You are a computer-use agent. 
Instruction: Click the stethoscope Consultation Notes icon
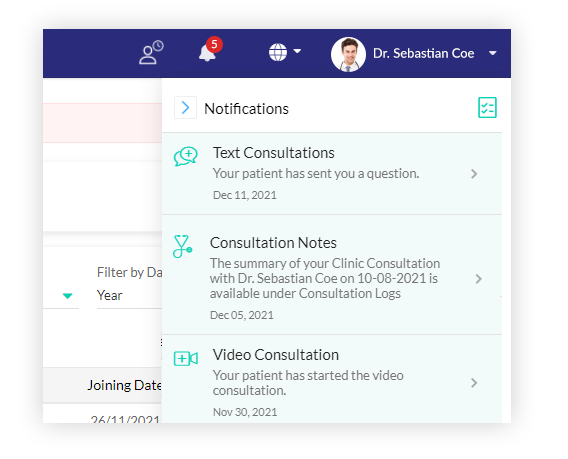(182, 246)
